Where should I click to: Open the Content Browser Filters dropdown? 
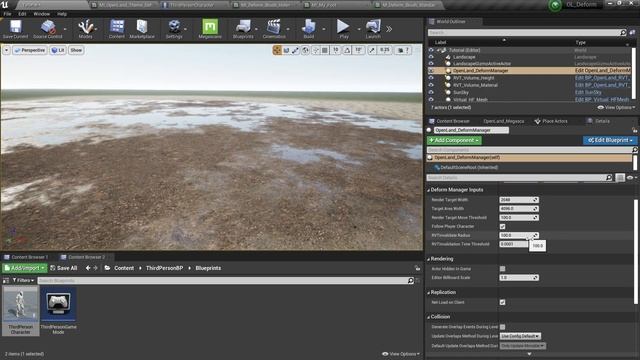pos(23,280)
